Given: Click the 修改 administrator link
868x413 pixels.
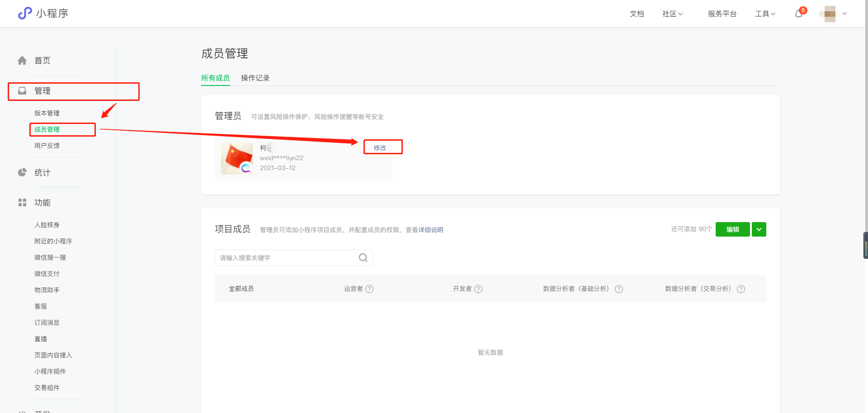Looking at the screenshot, I should coord(380,148).
